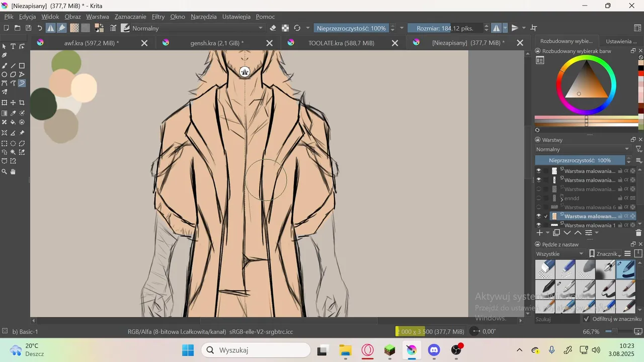Open Wszystkie brush tag dropdown
Screen dimensions: 644x362
560,254
